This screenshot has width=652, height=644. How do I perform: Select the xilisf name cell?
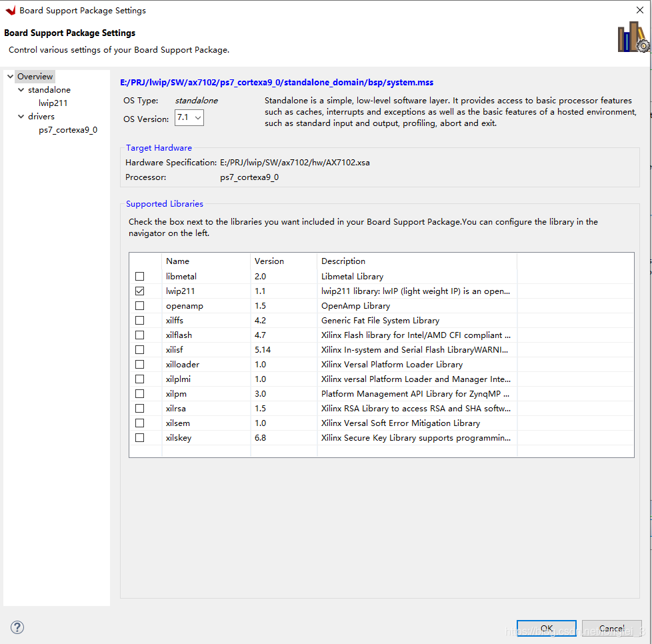click(174, 349)
